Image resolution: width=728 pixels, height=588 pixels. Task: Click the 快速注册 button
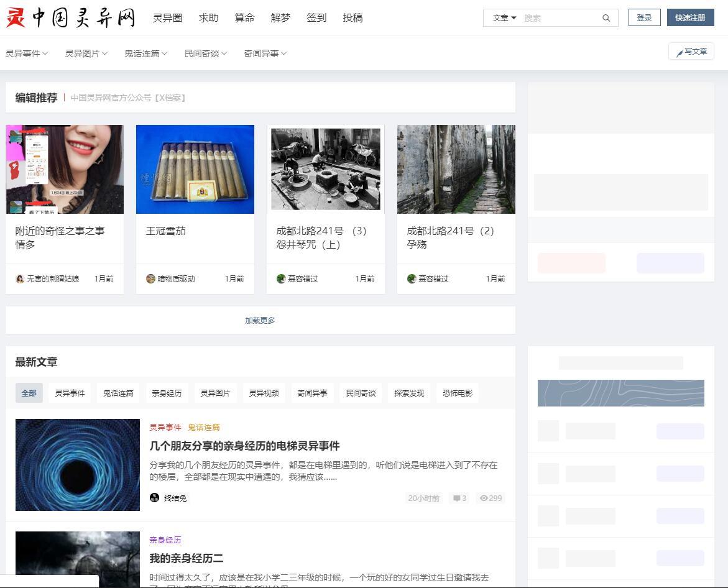point(690,18)
